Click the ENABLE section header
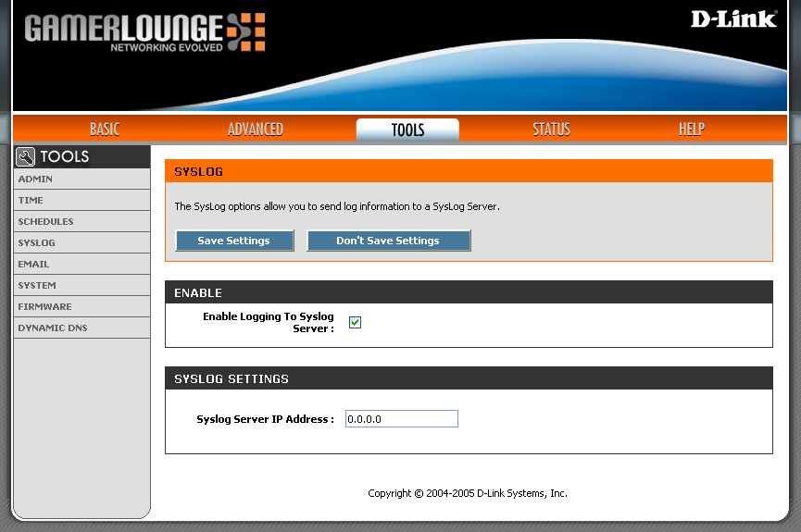Screen dimensions: 801x532 click(x=469, y=292)
